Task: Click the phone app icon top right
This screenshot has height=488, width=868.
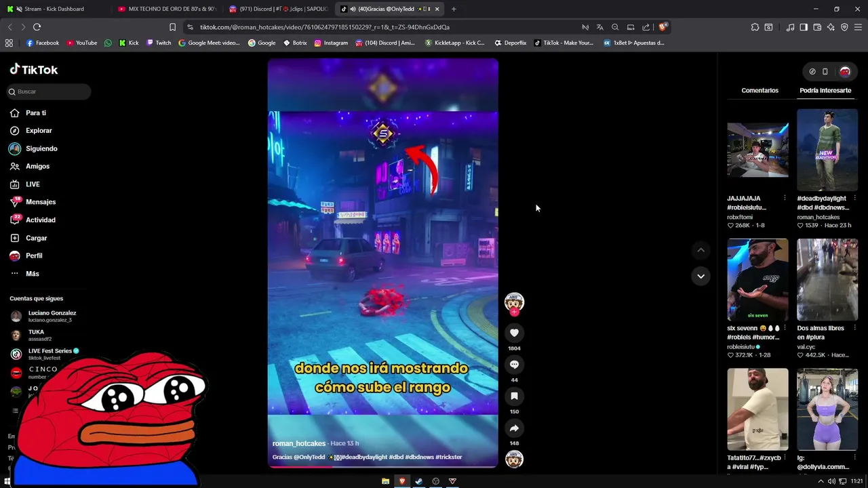Action: click(825, 71)
